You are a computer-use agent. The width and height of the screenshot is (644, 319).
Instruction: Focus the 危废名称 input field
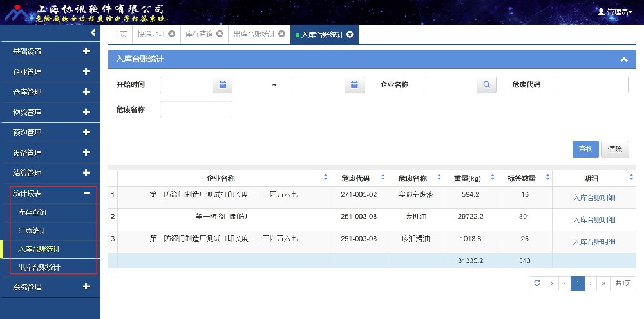pyautogui.click(x=196, y=109)
